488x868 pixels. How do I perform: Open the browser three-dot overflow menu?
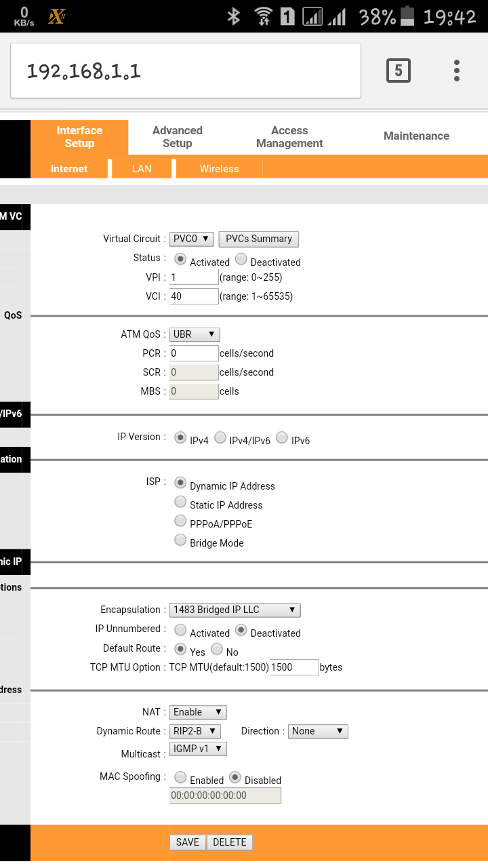457,71
